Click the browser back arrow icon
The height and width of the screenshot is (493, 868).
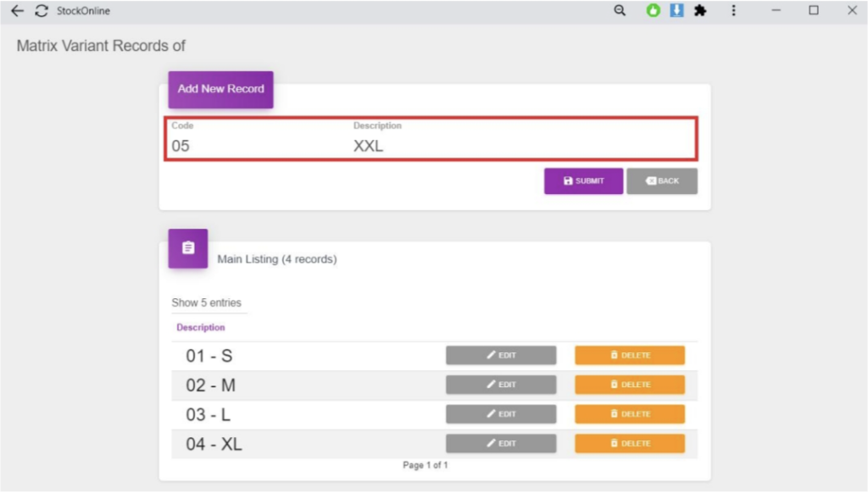point(17,11)
